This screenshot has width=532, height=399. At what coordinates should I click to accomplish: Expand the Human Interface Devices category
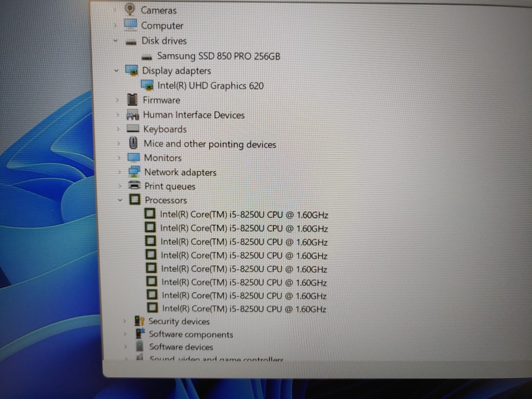[118, 115]
